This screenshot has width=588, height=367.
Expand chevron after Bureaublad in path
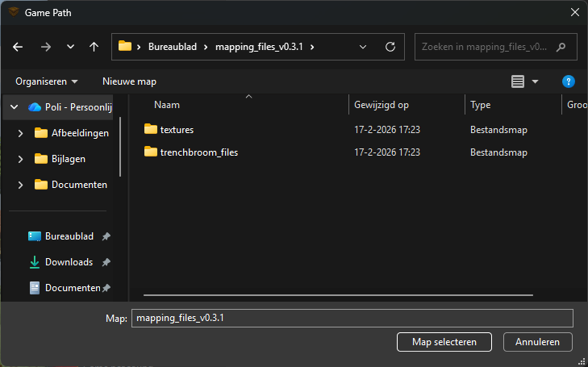pyautogui.click(x=206, y=47)
